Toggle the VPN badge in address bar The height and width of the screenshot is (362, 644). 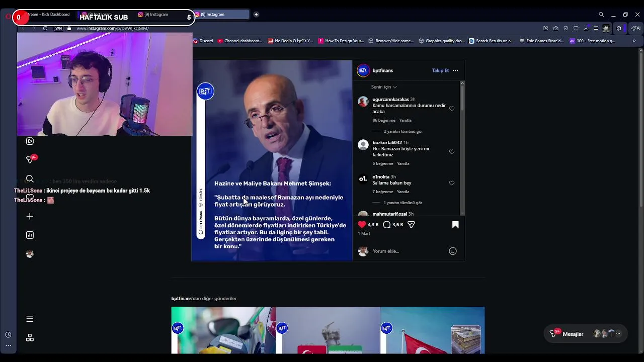(x=59, y=28)
